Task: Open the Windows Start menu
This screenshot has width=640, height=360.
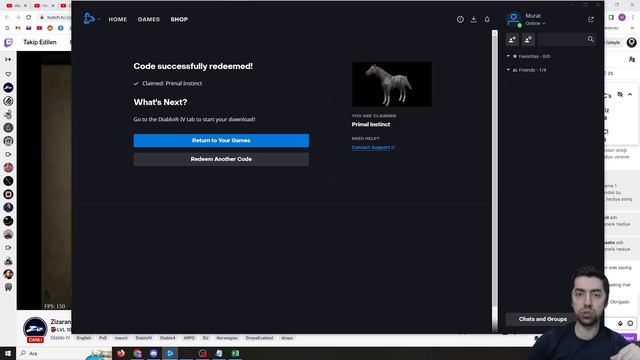Action: [x=8, y=353]
